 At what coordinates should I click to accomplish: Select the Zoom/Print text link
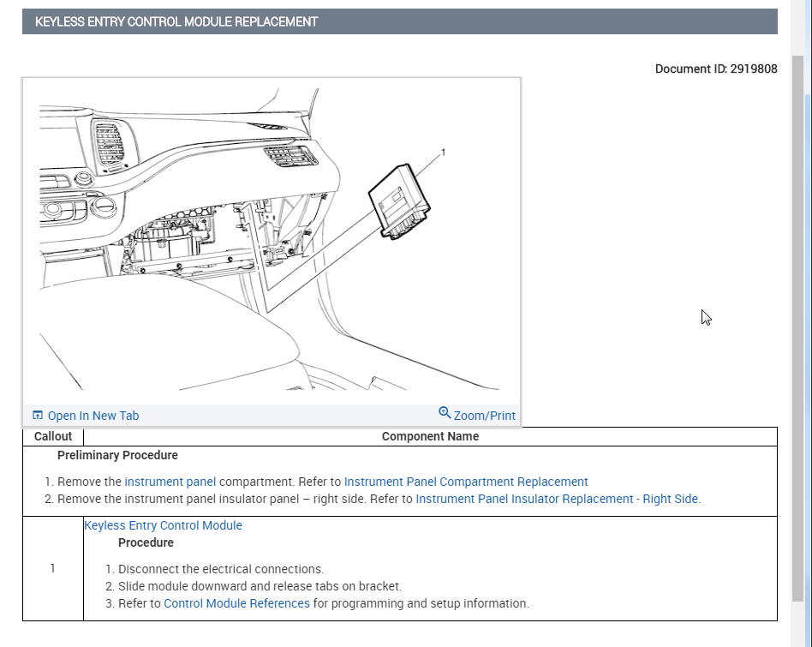(484, 416)
